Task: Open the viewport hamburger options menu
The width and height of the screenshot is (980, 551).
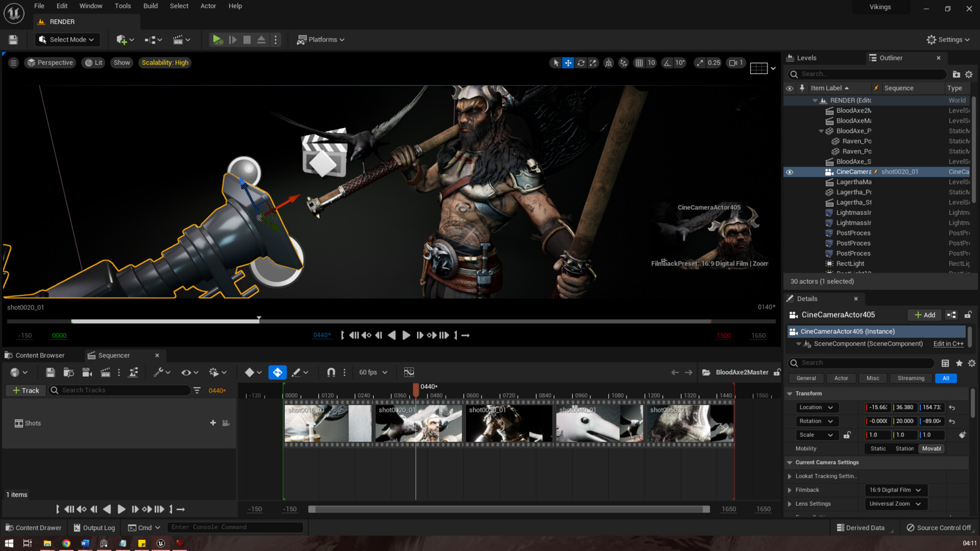Action: coord(13,62)
